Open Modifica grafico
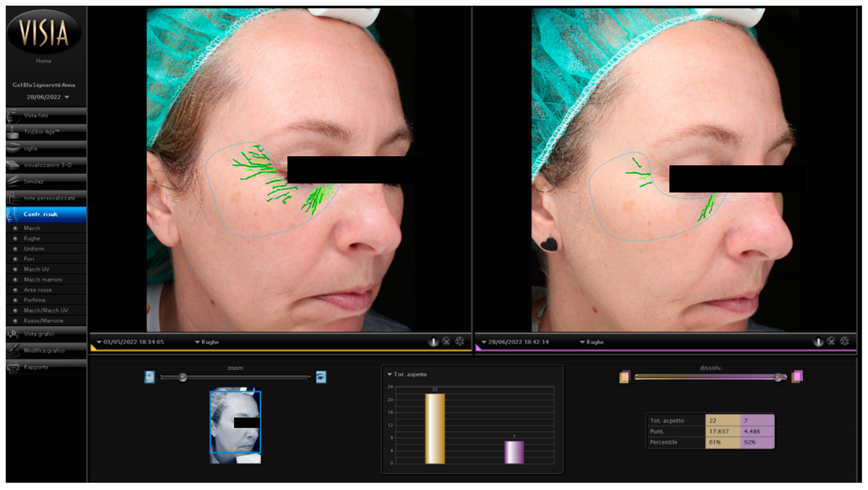The image size is (868, 490). click(x=46, y=351)
